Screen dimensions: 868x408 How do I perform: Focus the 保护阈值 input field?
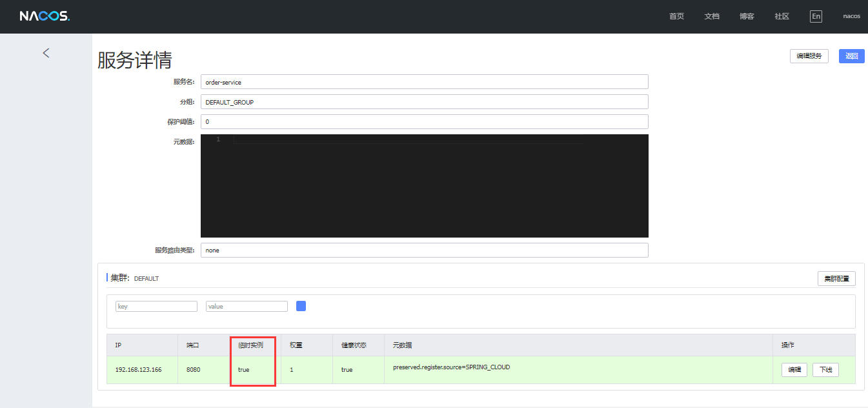pos(424,122)
